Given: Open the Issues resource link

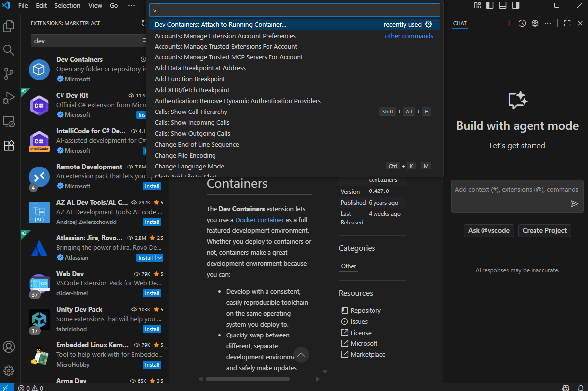Looking at the screenshot, I should pyautogui.click(x=359, y=322).
